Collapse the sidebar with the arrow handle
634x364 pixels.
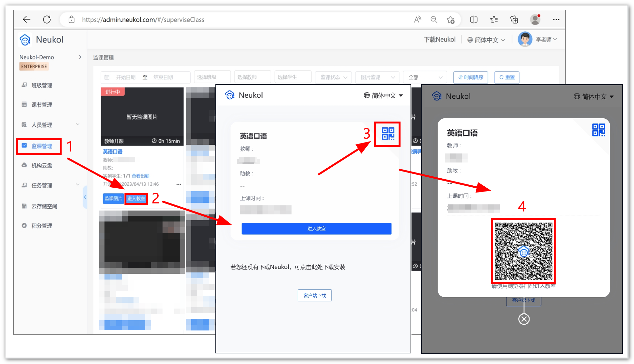(85, 197)
